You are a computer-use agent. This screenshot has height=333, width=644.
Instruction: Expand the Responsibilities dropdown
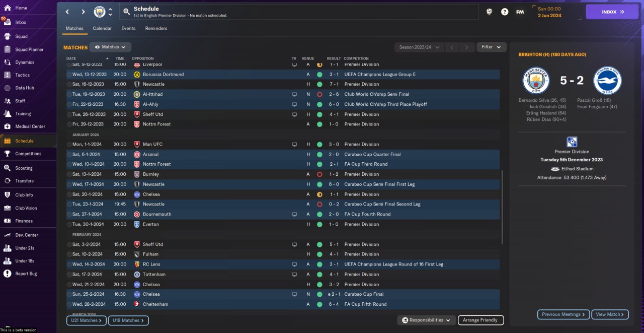pyautogui.click(x=426, y=320)
